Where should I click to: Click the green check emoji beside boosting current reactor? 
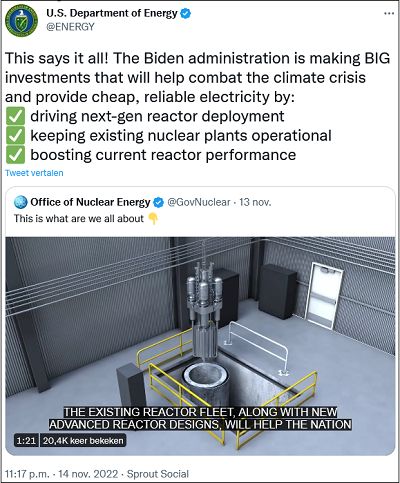coord(15,155)
